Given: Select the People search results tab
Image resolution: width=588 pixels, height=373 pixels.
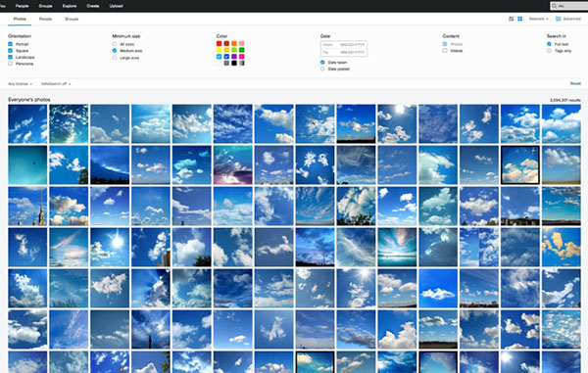Looking at the screenshot, I should click(45, 19).
